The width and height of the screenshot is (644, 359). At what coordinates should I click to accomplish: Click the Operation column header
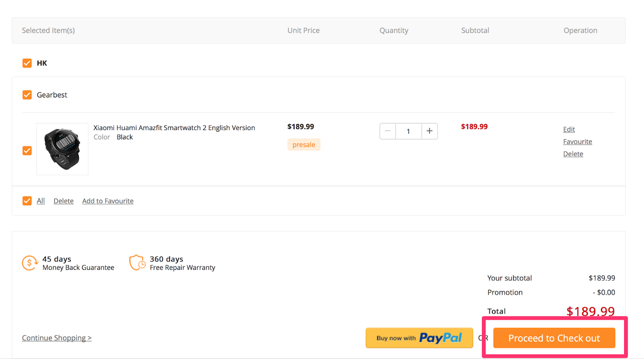point(580,31)
